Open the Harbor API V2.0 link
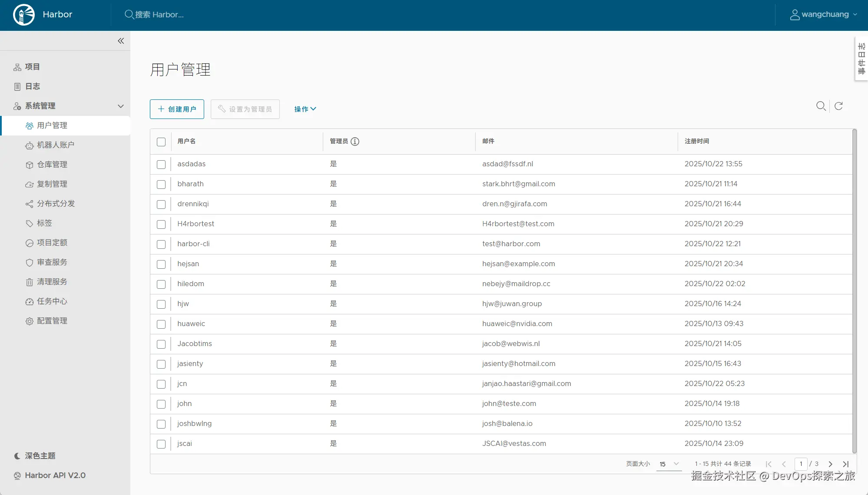 (x=55, y=475)
